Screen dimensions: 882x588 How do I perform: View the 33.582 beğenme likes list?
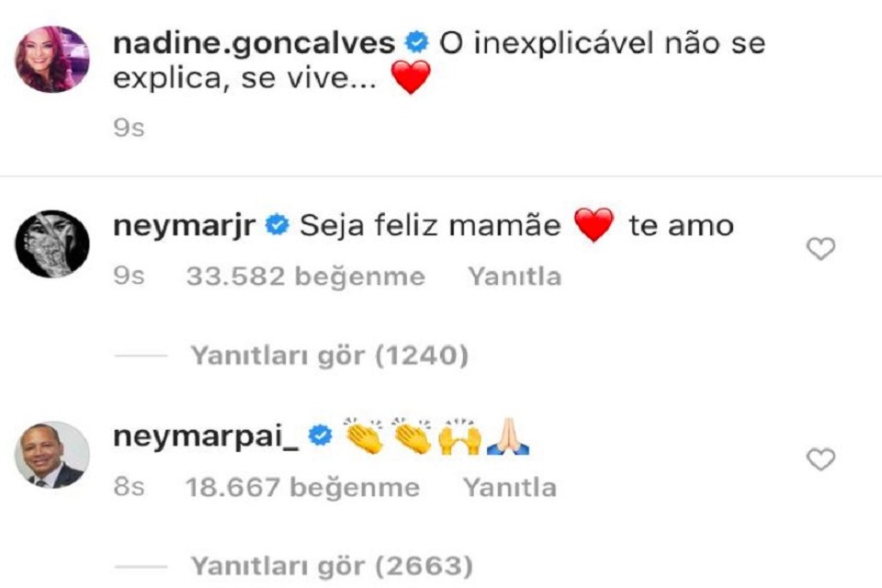click(305, 277)
